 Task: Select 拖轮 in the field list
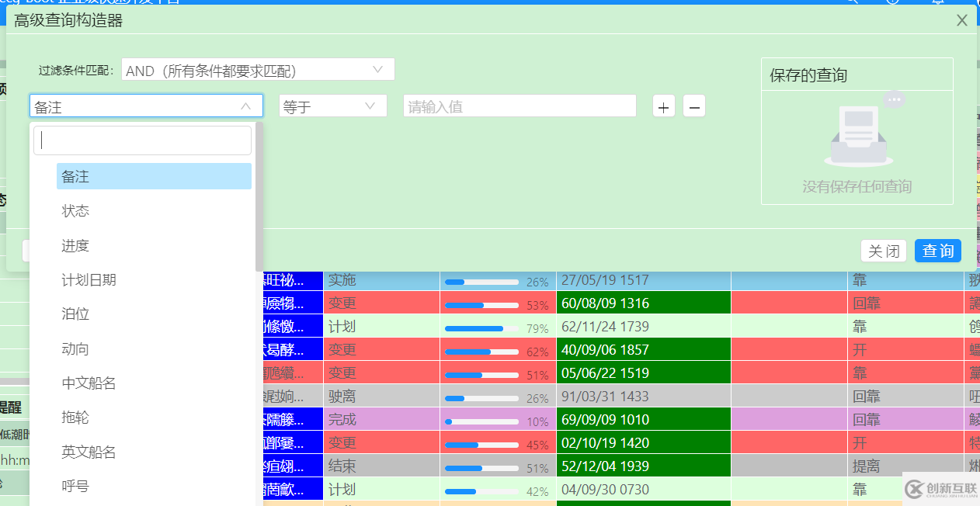point(154,417)
